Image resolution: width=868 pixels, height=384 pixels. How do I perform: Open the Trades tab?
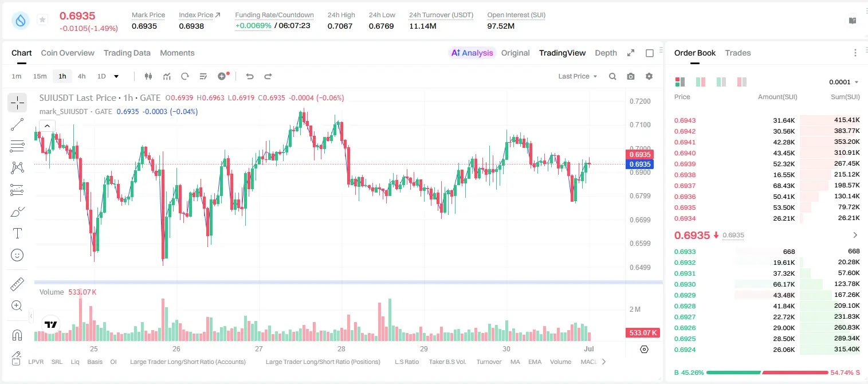(738, 53)
